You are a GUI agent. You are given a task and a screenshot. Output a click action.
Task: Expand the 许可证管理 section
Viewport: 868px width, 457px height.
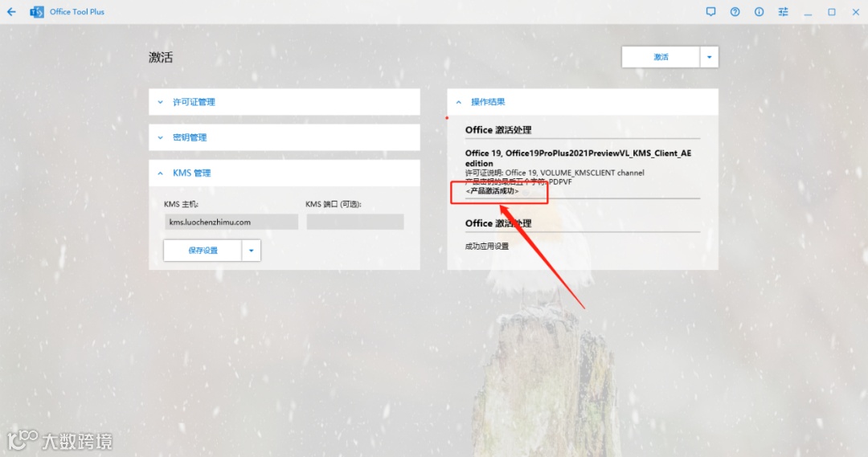click(284, 102)
